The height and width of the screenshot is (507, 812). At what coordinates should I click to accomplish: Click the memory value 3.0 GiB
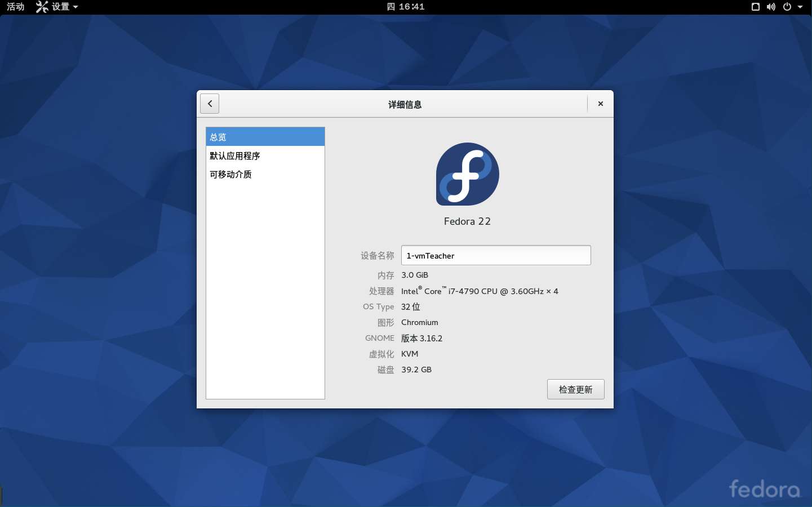pyautogui.click(x=415, y=275)
